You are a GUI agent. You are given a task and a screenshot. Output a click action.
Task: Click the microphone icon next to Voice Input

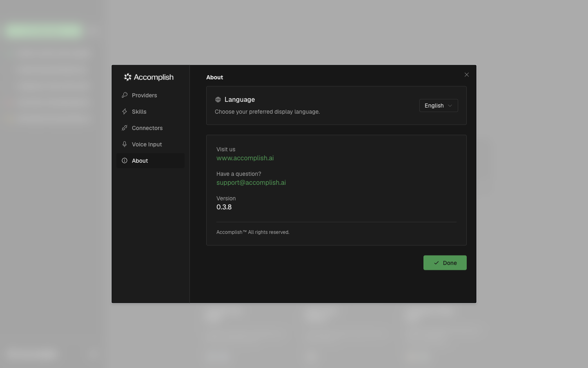125,144
